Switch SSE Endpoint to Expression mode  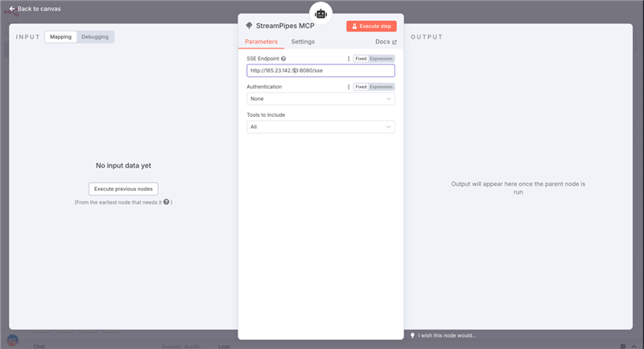click(x=382, y=59)
